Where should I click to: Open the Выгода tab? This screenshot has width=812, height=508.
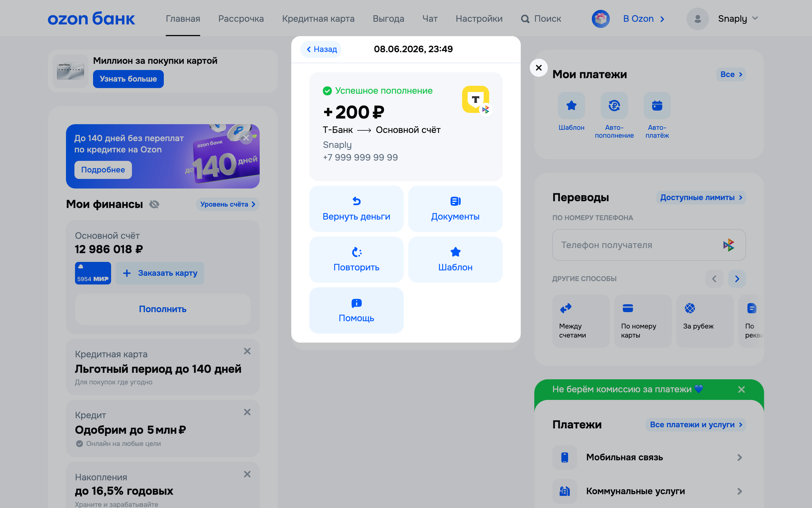388,19
